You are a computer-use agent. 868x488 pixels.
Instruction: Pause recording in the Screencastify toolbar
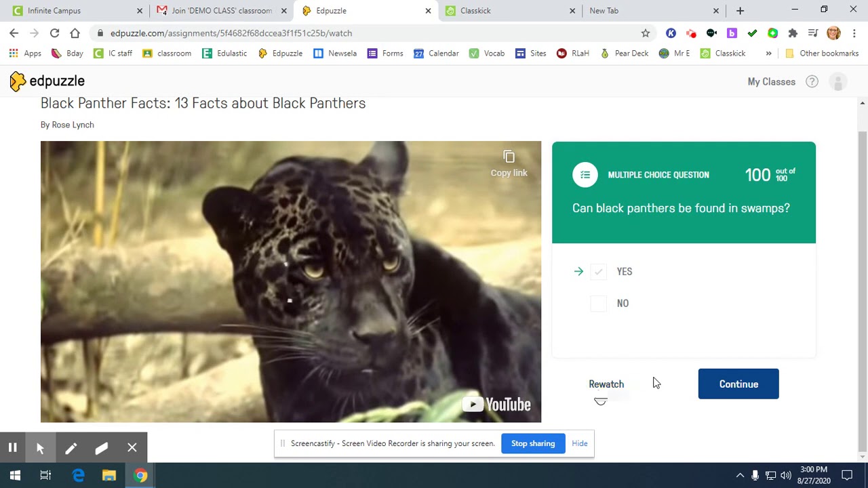12,447
